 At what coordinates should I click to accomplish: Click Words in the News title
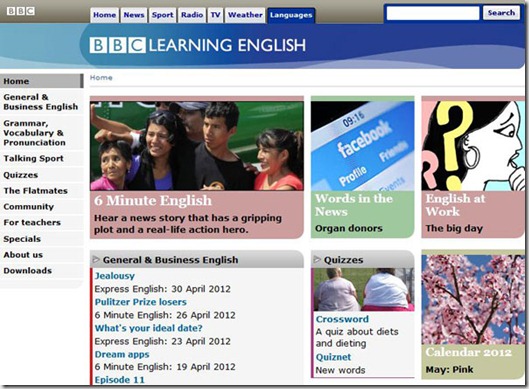pos(354,205)
